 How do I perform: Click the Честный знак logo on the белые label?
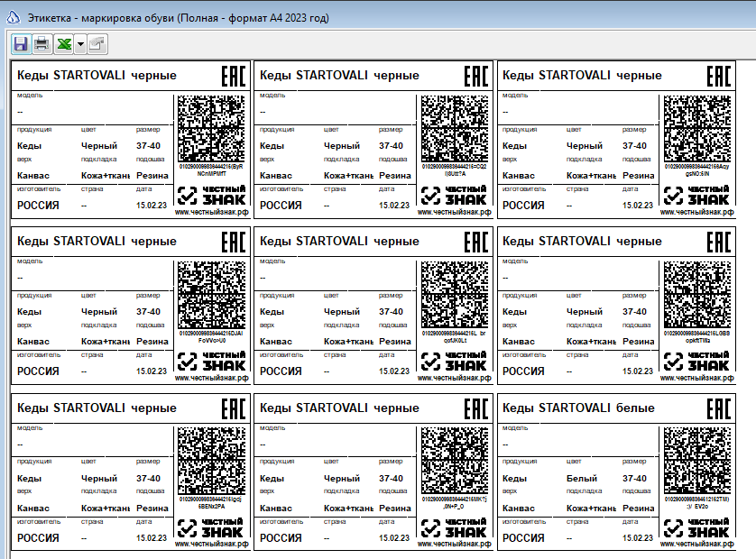697,528
